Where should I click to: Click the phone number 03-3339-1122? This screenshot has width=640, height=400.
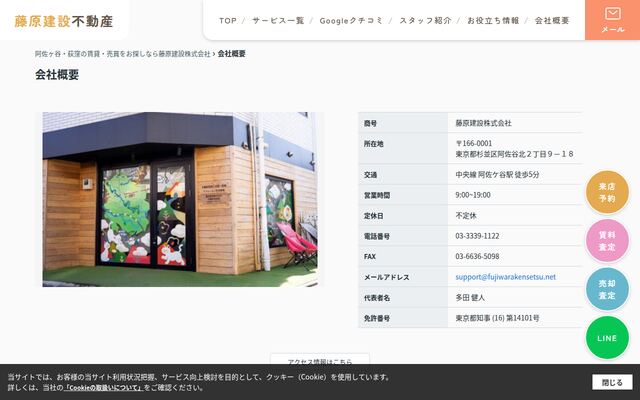coord(477,236)
